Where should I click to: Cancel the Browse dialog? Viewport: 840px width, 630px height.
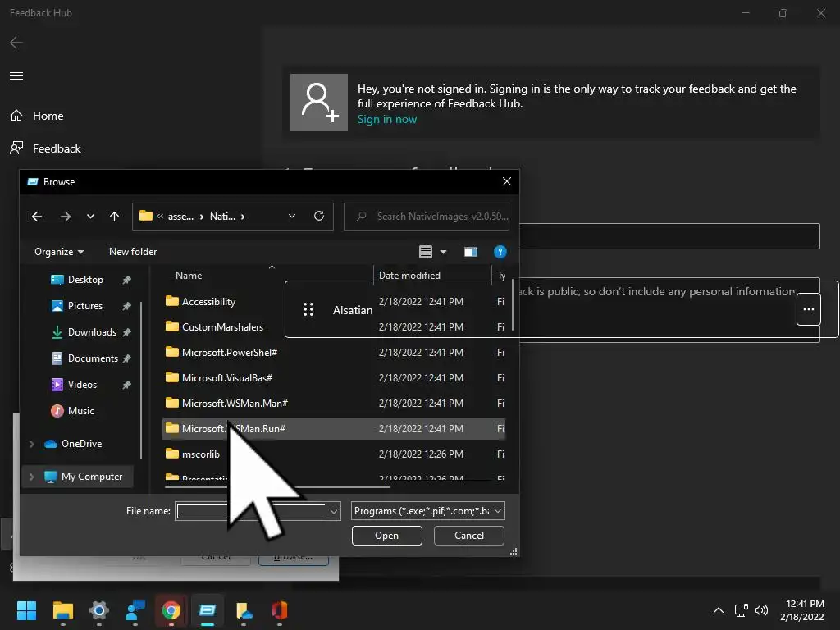point(468,536)
